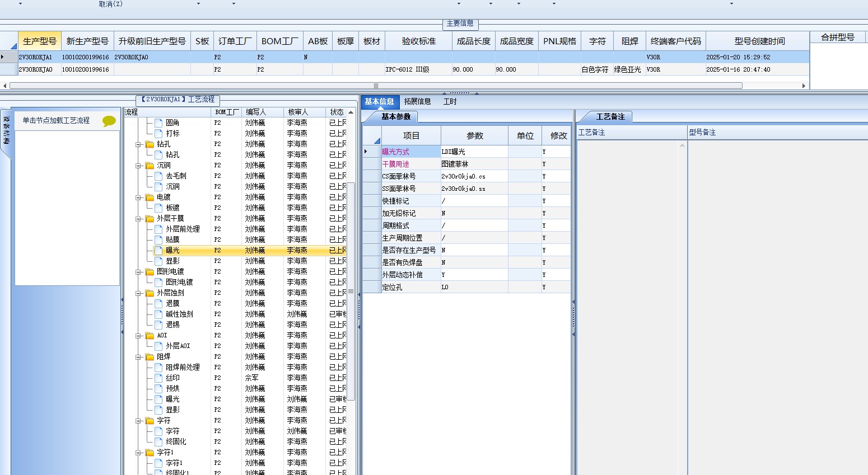
Task: Select the 基本参数 sub-tab
Action: [x=396, y=116]
